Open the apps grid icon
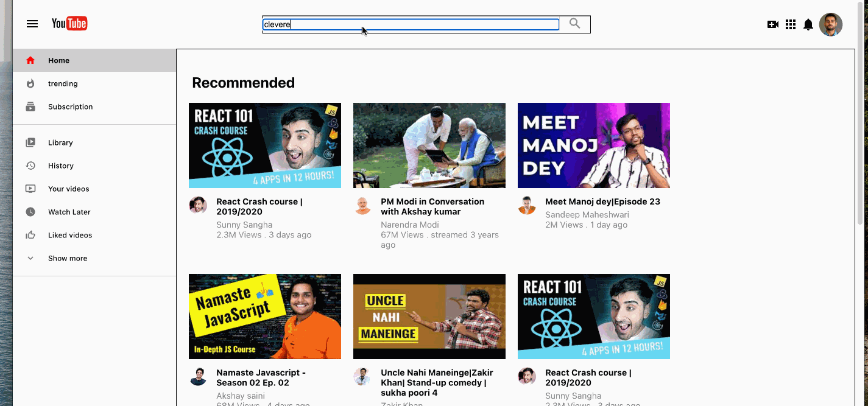This screenshot has height=406, width=868. point(791,24)
